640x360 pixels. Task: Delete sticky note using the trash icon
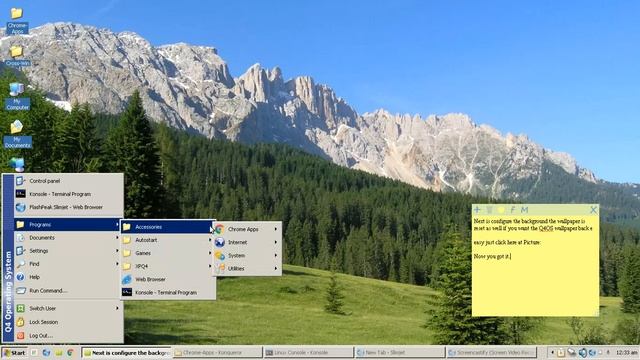click(x=489, y=210)
